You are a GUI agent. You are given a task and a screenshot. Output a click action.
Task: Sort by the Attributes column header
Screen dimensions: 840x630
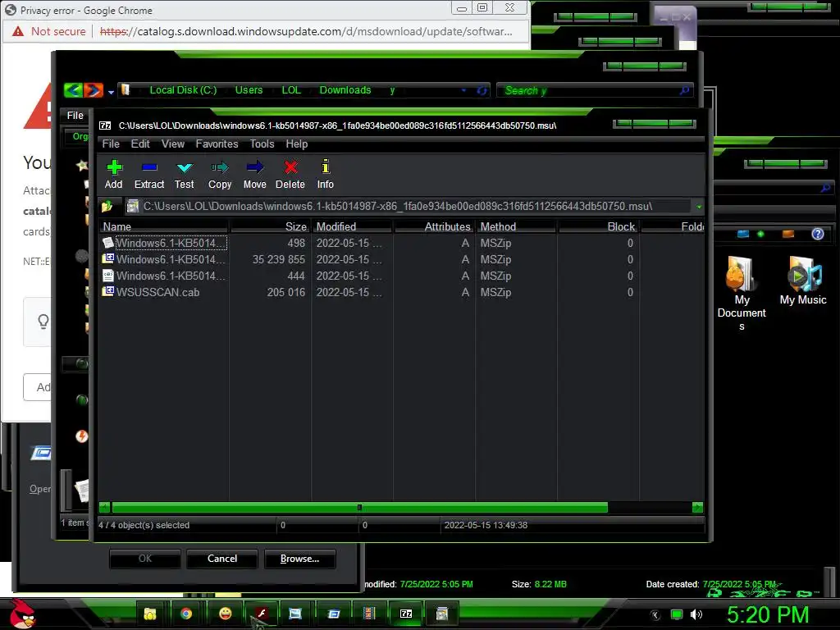tap(434, 226)
